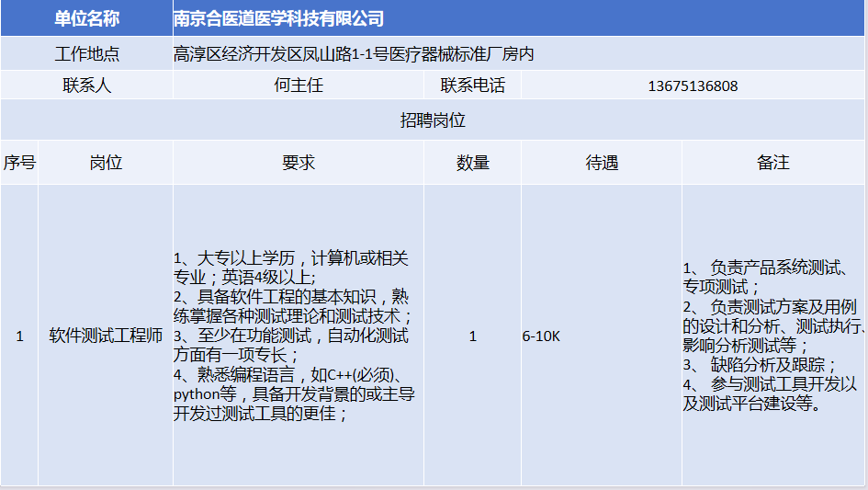Click the 数量 column header
This screenshot has height=490, width=868.
coord(472,163)
